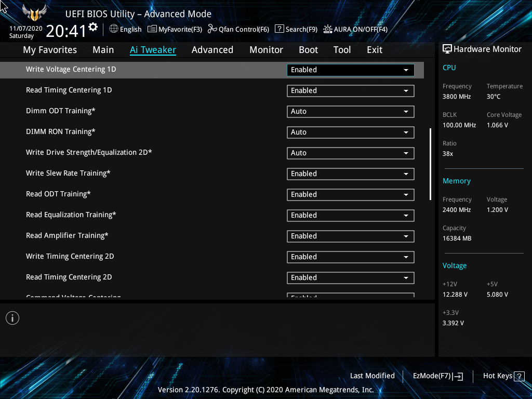Click the info icon in help panel
This screenshot has width=532, height=399.
12,318
